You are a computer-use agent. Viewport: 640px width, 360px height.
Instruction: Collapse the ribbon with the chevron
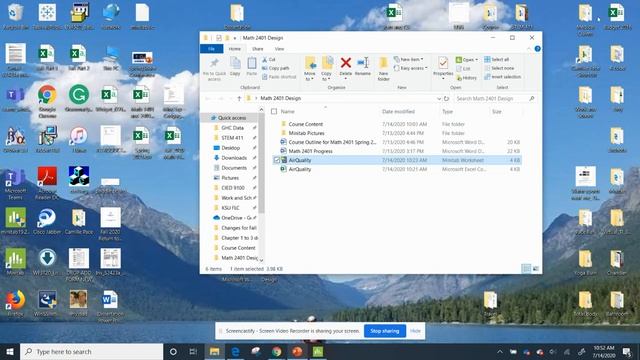529,49
